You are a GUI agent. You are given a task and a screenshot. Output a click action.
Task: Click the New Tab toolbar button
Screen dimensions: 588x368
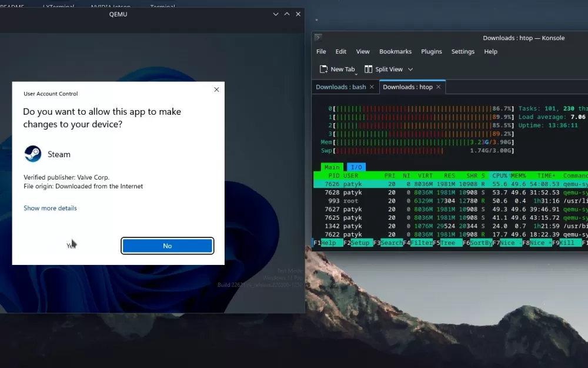[337, 69]
